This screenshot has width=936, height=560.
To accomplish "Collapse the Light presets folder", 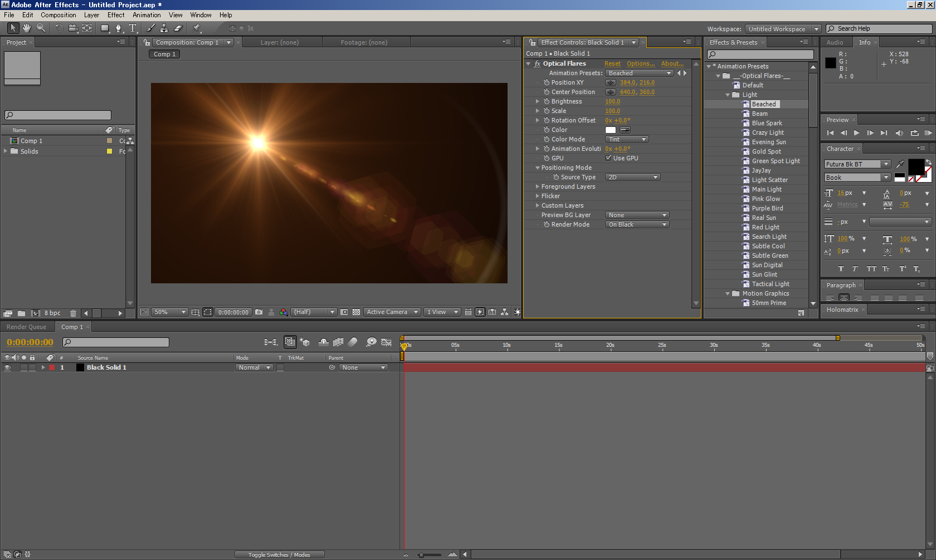I will coord(728,95).
